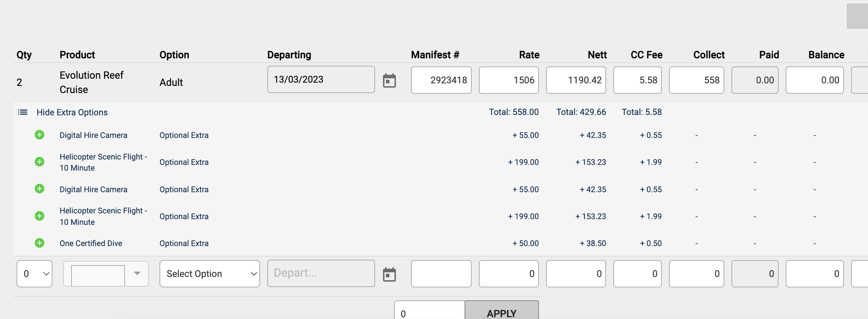Add second Helicopter Scenic Flight extra
The height and width of the screenshot is (319, 868).
[x=40, y=216]
